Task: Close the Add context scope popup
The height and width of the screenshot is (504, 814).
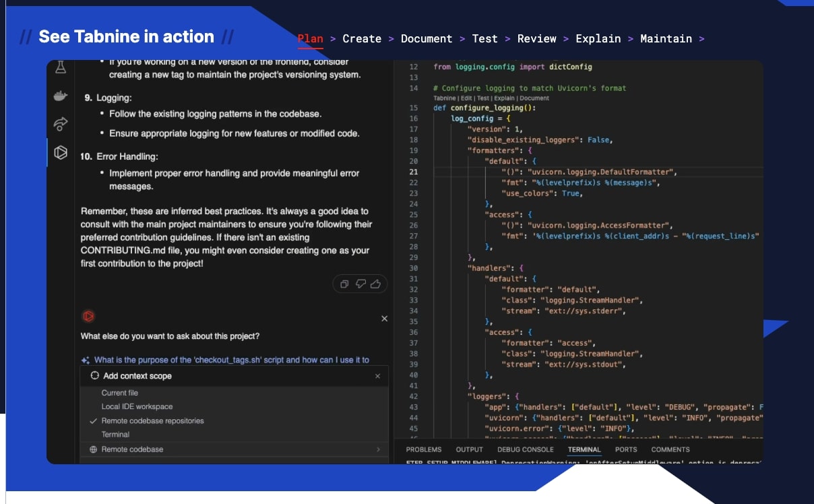Action: (x=377, y=376)
